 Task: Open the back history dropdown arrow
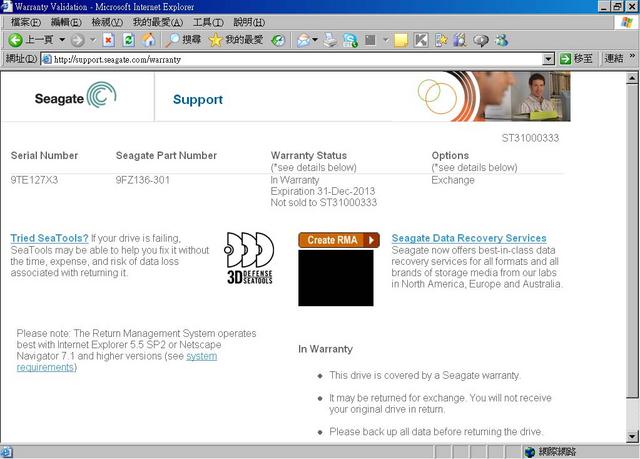coord(62,40)
